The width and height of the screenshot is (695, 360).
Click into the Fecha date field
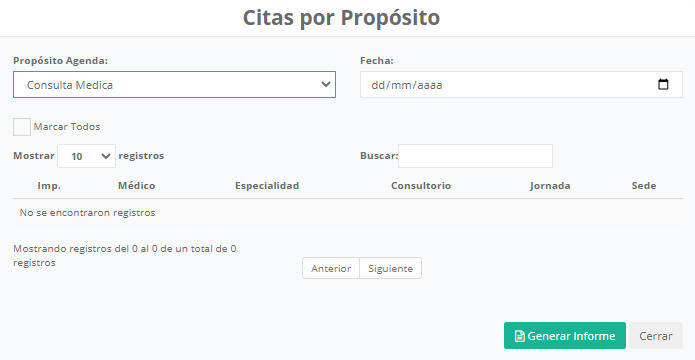(x=521, y=85)
